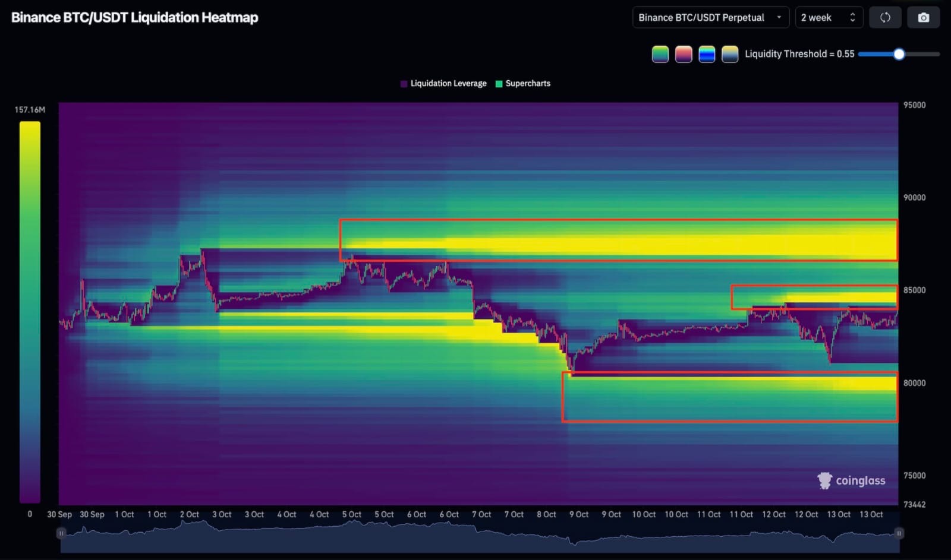Click the right handle of range navigator
The width and height of the screenshot is (951, 560).
click(899, 533)
